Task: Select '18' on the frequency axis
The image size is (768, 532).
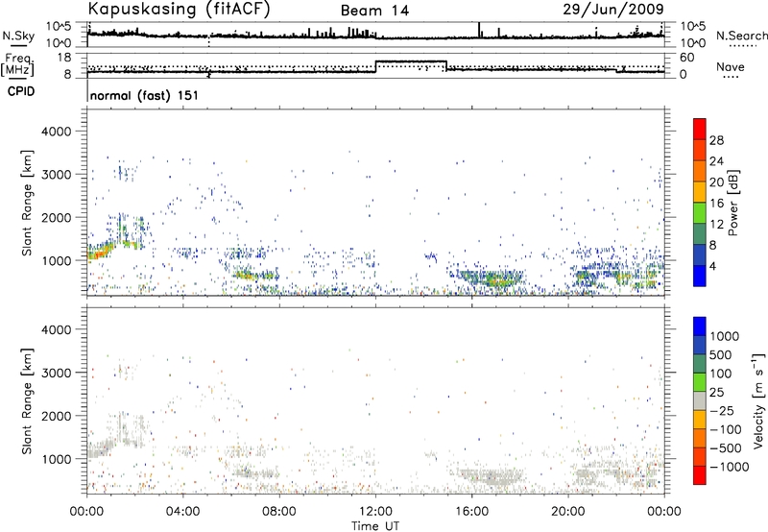Action: point(64,58)
